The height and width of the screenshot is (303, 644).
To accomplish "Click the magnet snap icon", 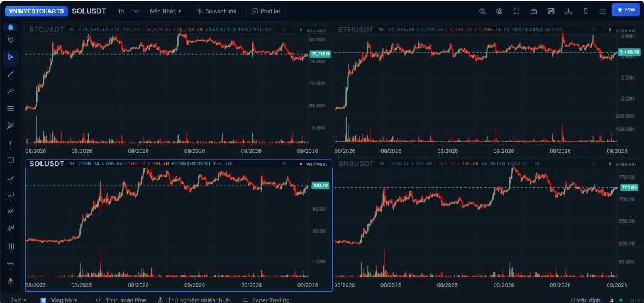I will point(11,281).
